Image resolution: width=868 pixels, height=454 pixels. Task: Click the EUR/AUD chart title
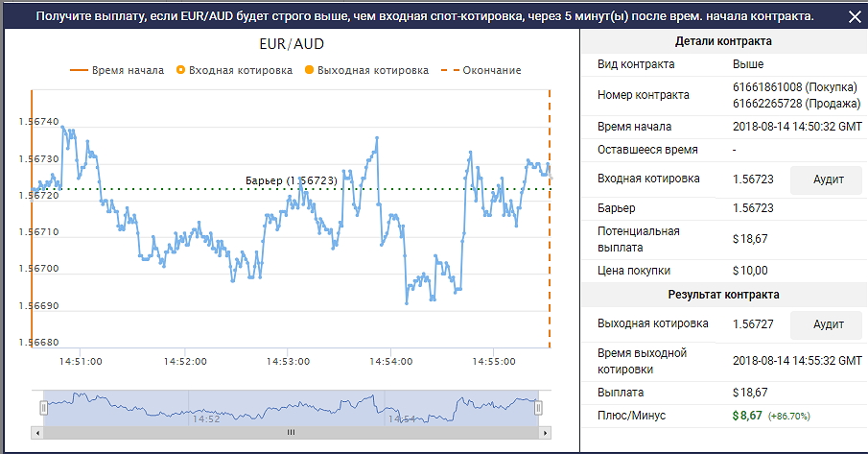pos(292,44)
